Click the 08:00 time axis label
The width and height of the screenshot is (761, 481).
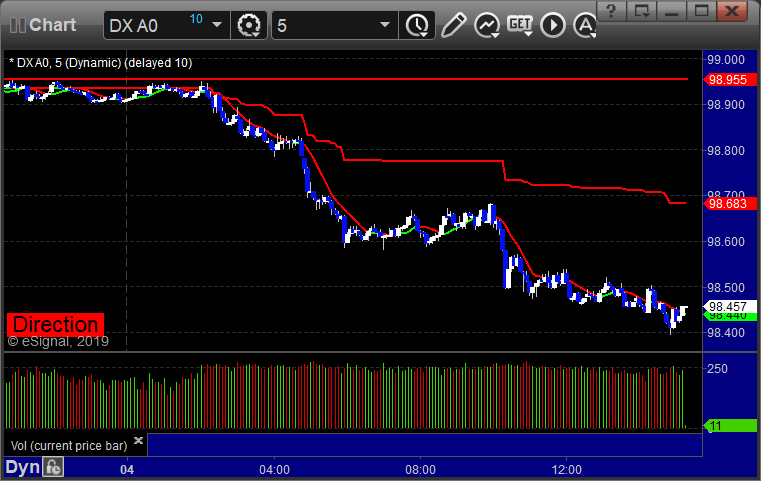(420, 470)
